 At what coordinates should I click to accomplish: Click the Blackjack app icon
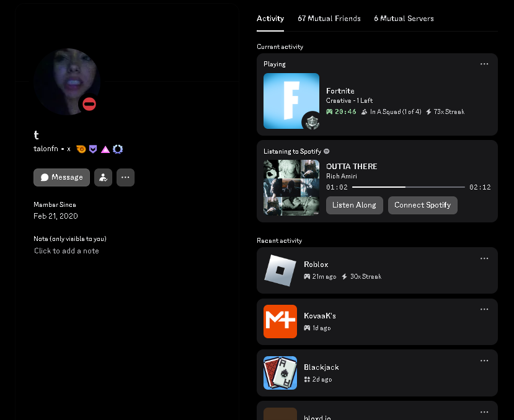pyautogui.click(x=280, y=373)
